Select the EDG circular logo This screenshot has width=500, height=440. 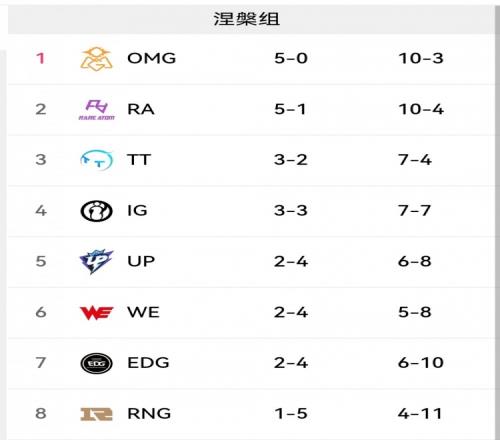pyautogui.click(x=96, y=363)
